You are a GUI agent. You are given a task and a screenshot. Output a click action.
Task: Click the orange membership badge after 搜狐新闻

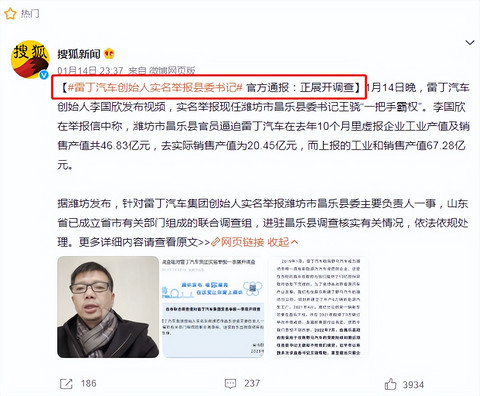pyautogui.click(x=109, y=54)
